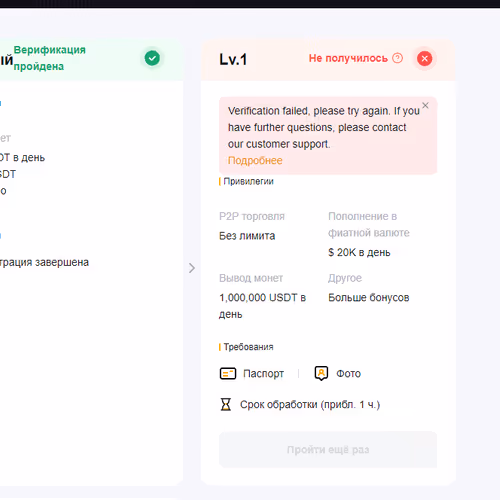The height and width of the screenshot is (500, 500).
Task: Click the hourglass processing time icon
Action: 226,405
